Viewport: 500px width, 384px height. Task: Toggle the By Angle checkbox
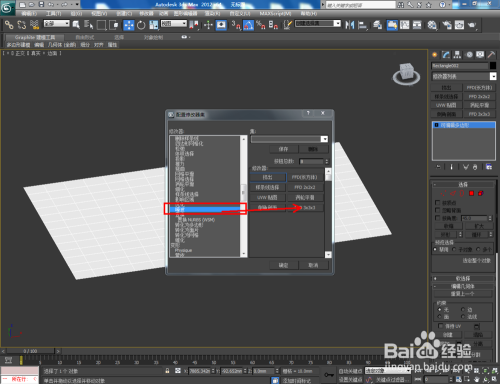(x=438, y=218)
